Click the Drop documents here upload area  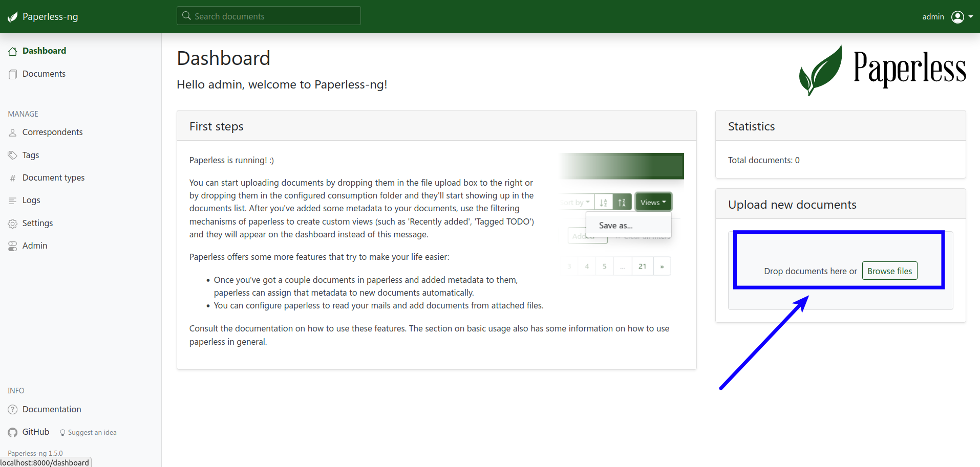840,271
